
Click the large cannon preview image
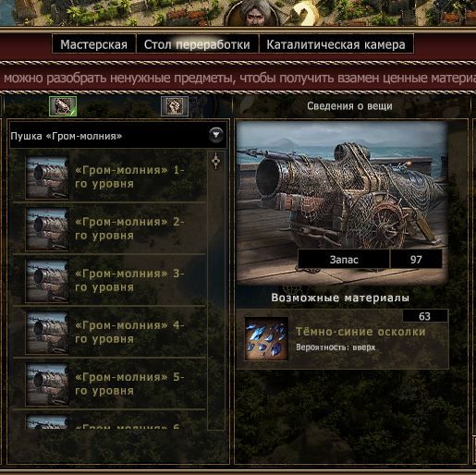tap(342, 201)
